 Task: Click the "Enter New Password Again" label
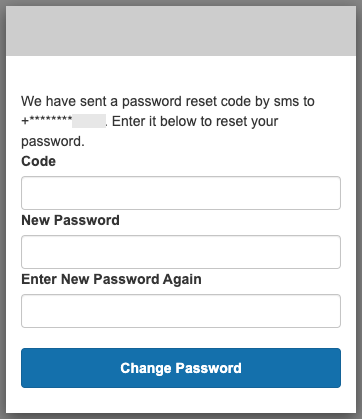[x=111, y=279]
